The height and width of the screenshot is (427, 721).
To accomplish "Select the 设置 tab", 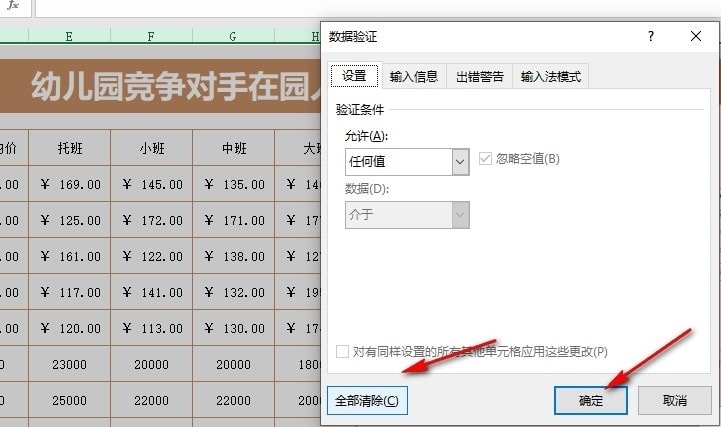I will tap(355, 75).
